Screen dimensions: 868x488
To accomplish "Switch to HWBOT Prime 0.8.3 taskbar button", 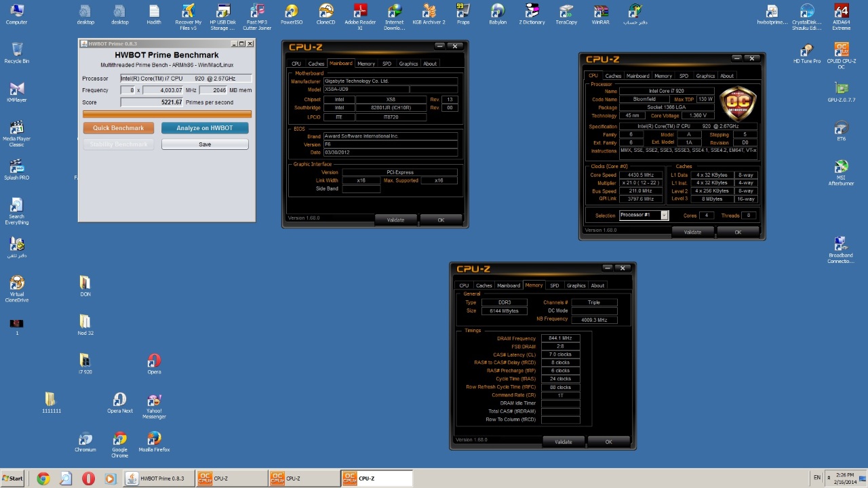I will (x=159, y=479).
